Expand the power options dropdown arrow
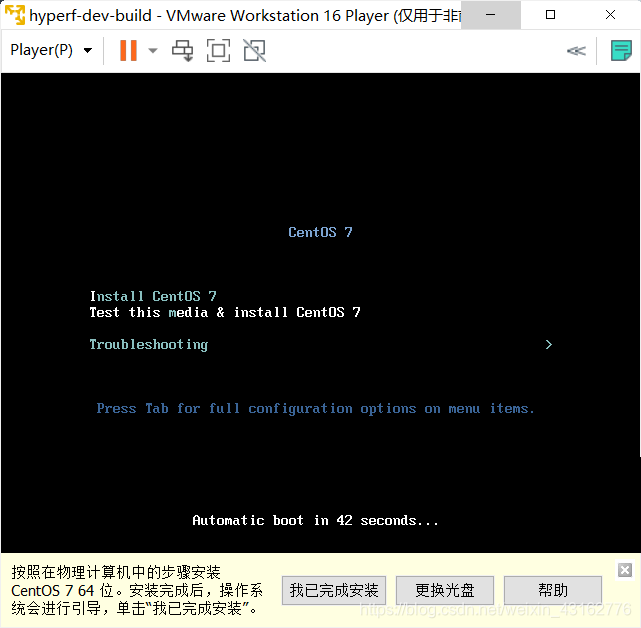Screen dimensions: 641x628 click(x=153, y=50)
